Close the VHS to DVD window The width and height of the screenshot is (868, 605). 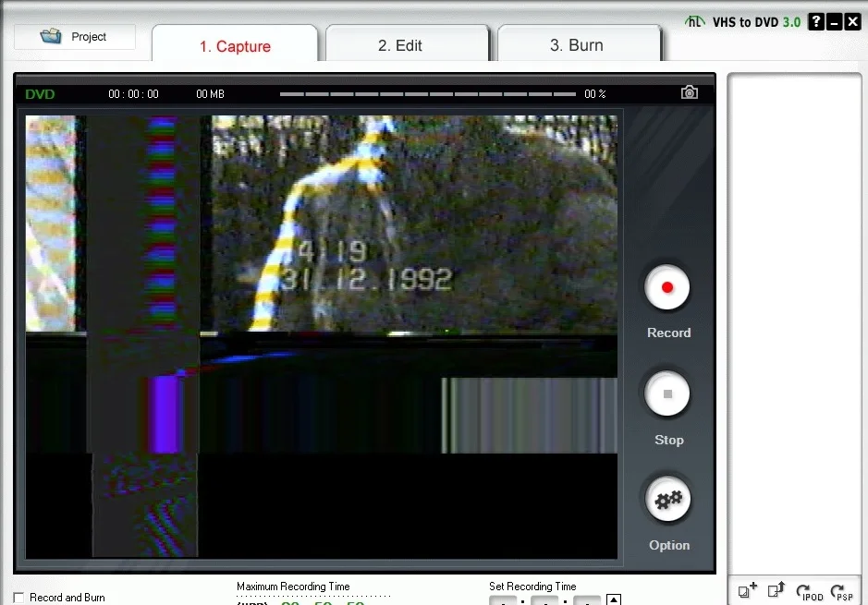point(852,22)
